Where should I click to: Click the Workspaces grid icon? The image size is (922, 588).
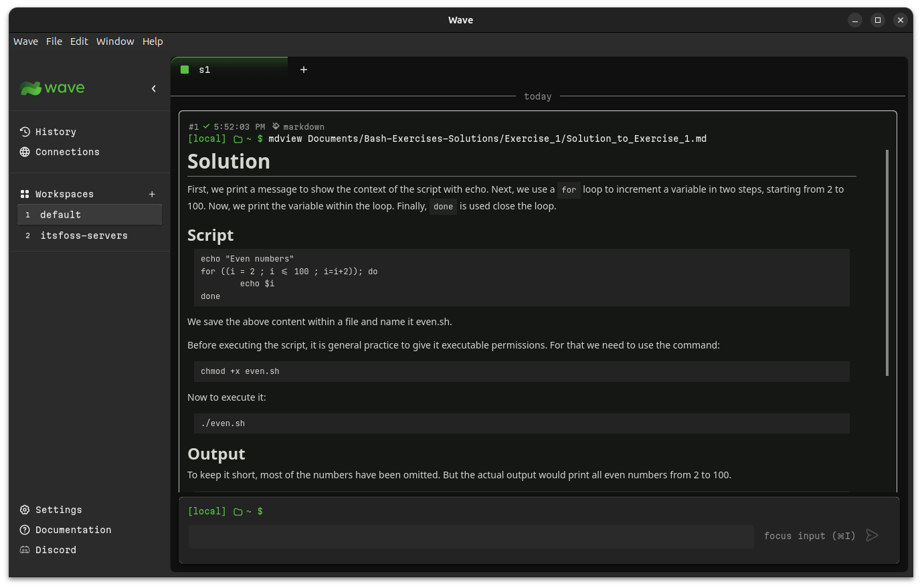click(23, 194)
